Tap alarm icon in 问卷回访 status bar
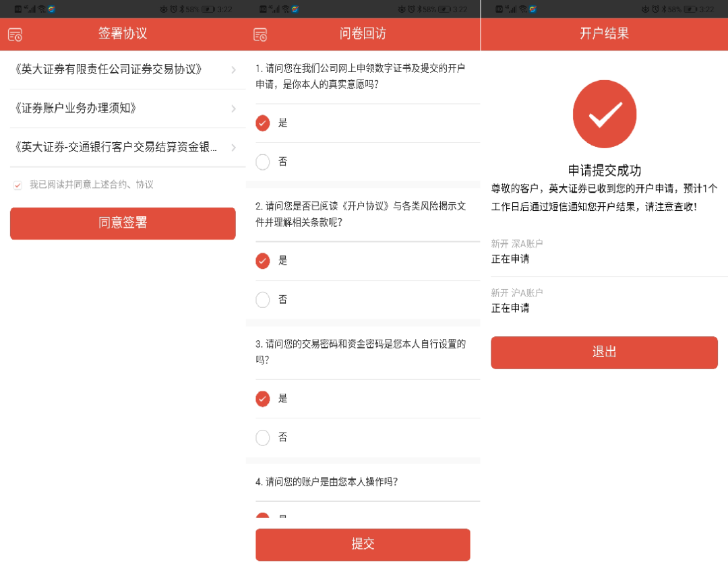The image size is (728, 572). point(411,9)
